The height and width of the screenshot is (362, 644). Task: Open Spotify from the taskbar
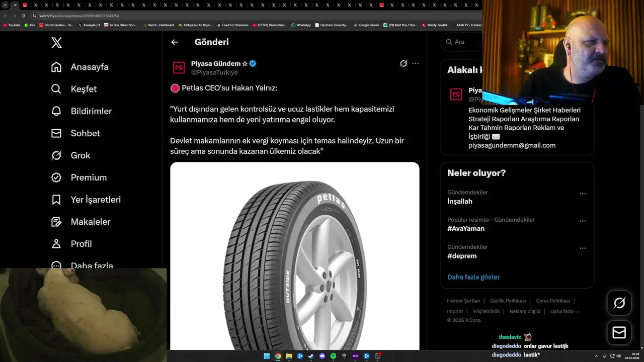(x=333, y=356)
